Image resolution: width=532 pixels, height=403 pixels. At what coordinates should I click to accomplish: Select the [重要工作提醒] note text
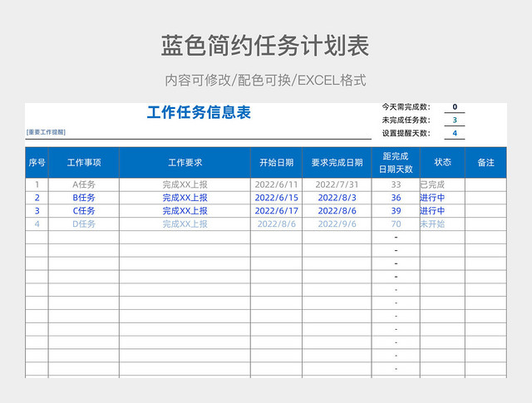(46, 132)
